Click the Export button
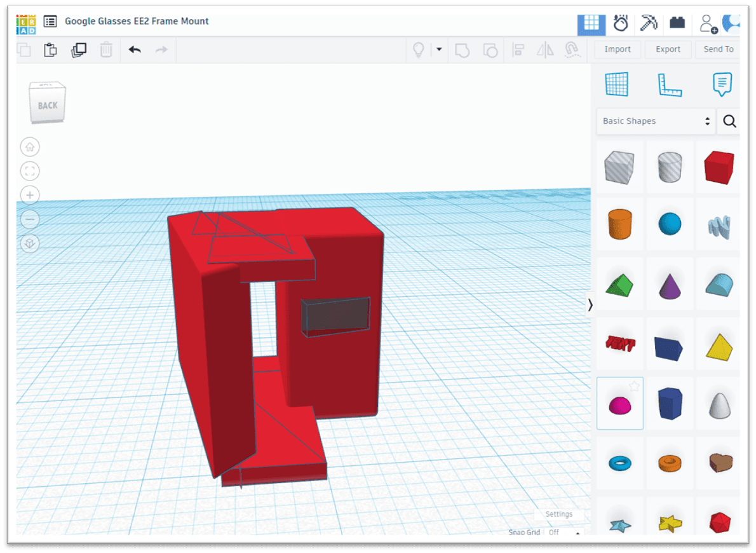Viewport: 756px width, 553px height. [668, 49]
